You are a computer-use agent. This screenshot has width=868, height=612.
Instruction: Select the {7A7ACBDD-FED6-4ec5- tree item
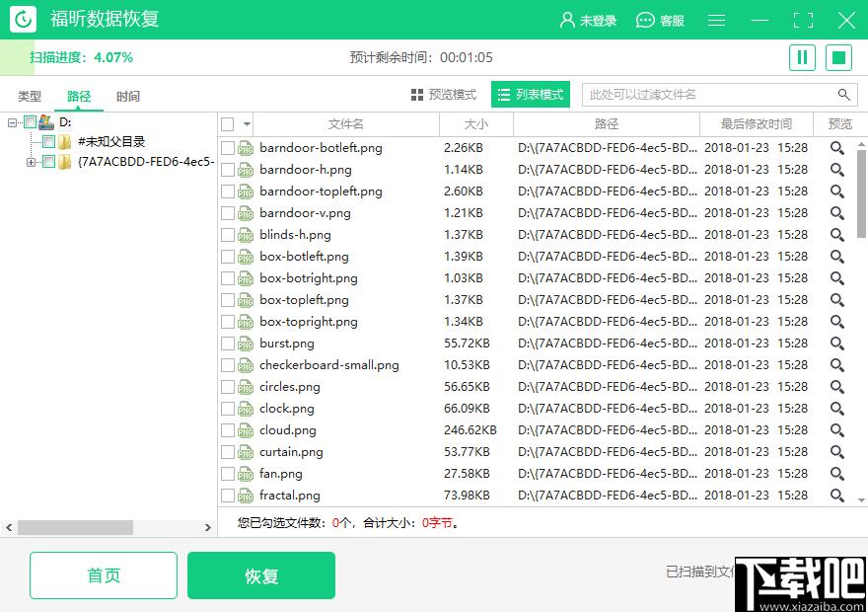(146, 162)
